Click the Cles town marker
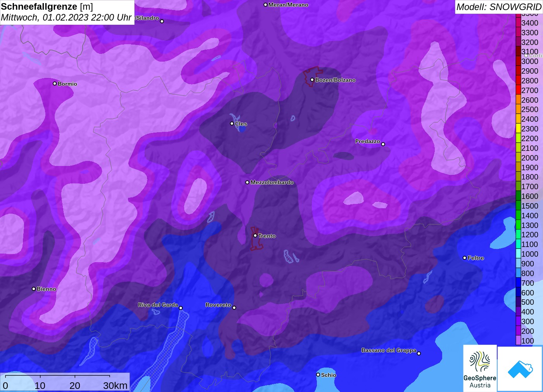Screen dimensions: 543x392 [x=232, y=124]
